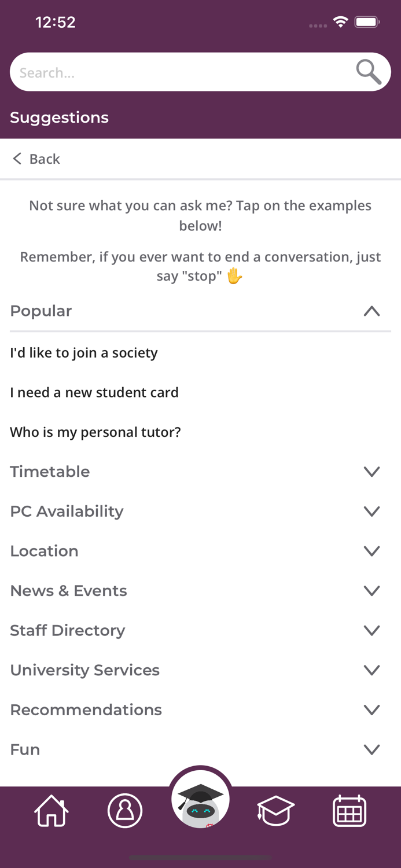The image size is (401, 868).
Task: Open the News & Events section
Action: point(372,590)
